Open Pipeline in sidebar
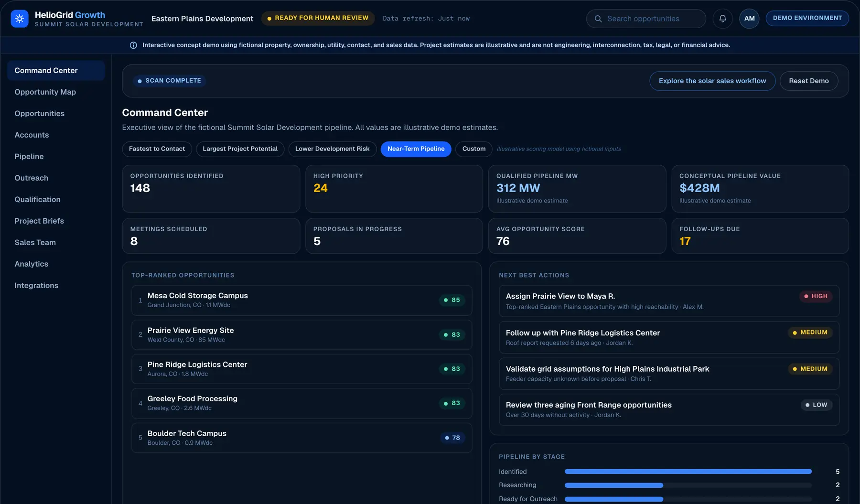 coord(56,156)
